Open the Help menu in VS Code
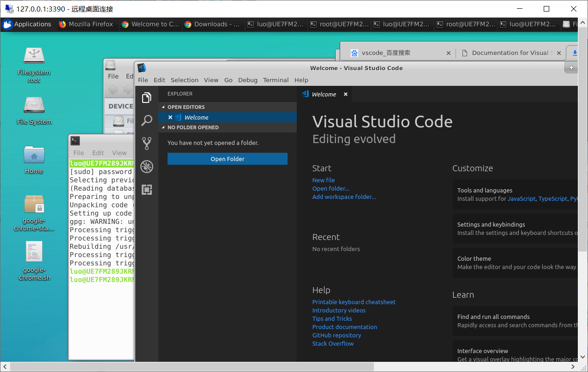 click(301, 80)
